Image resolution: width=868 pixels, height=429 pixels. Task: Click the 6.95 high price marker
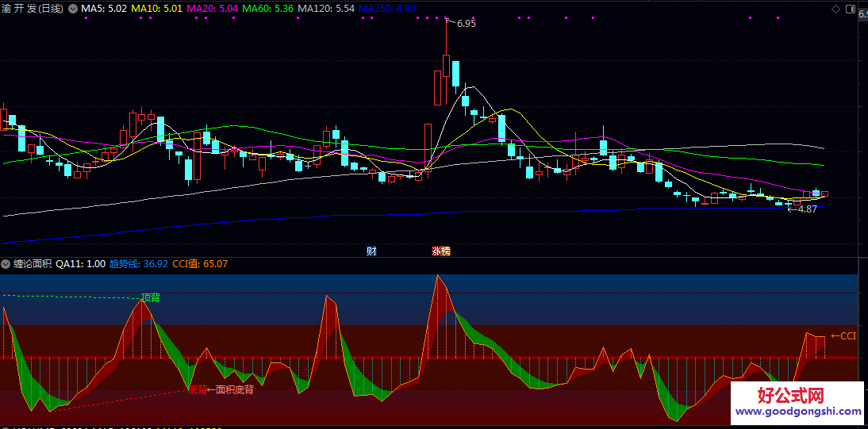[466, 24]
